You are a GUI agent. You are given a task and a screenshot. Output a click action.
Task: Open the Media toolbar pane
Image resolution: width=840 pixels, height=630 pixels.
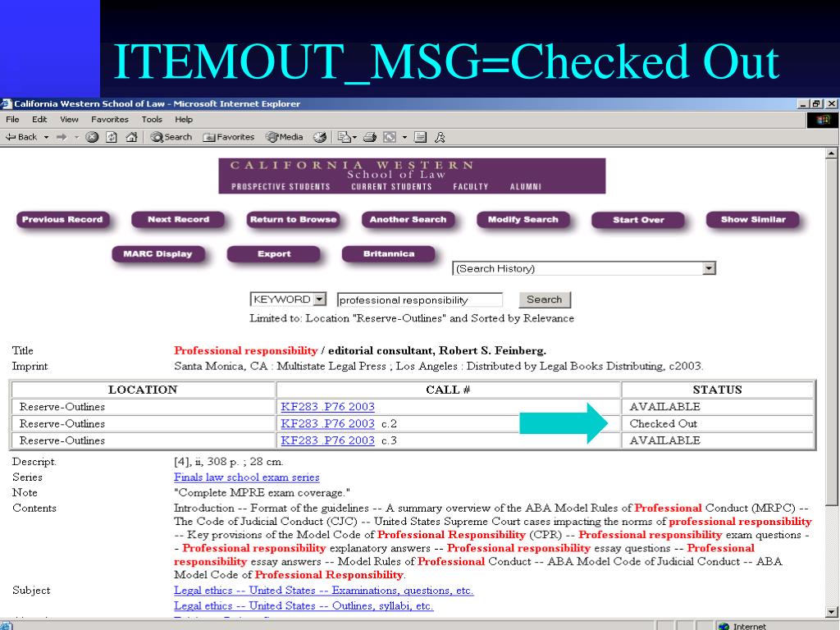285,137
